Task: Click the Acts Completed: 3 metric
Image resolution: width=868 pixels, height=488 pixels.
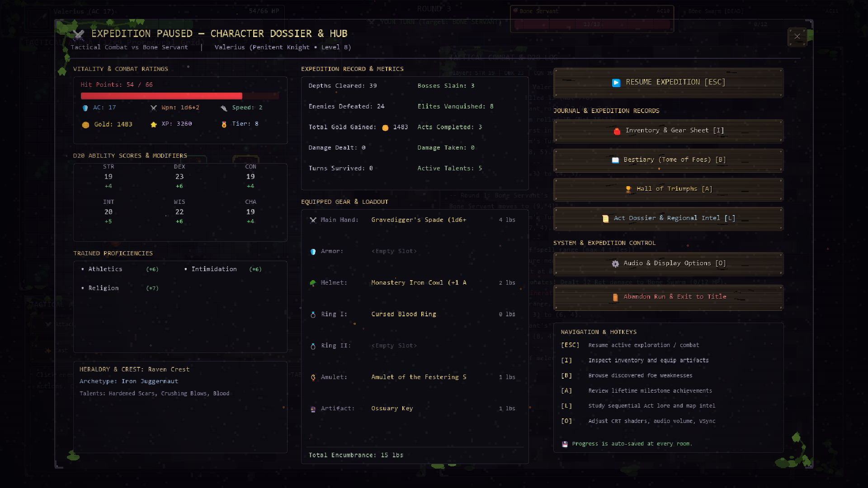Action: click(x=450, y=127)
